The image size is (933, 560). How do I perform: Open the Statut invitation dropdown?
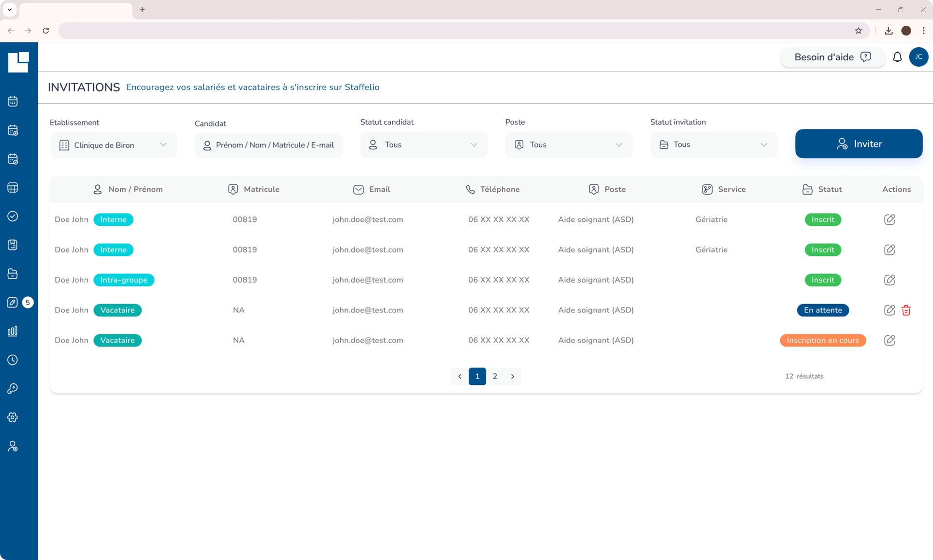pos(713,145)
